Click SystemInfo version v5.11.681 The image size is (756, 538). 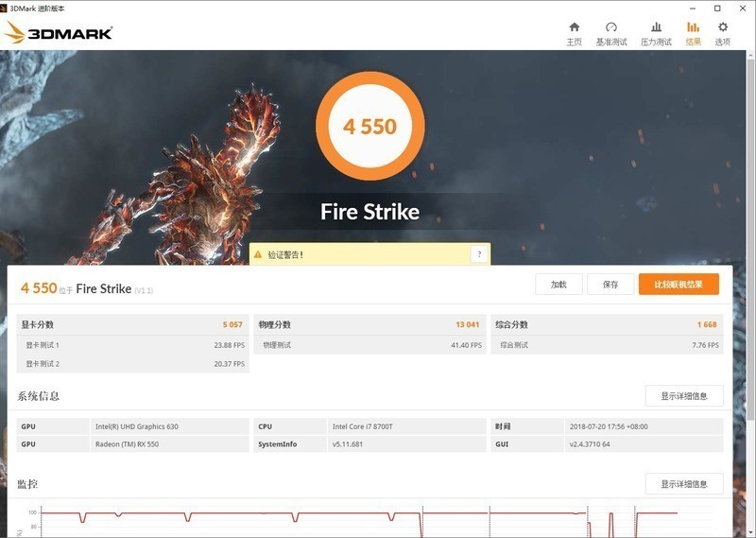coord(348,444)
